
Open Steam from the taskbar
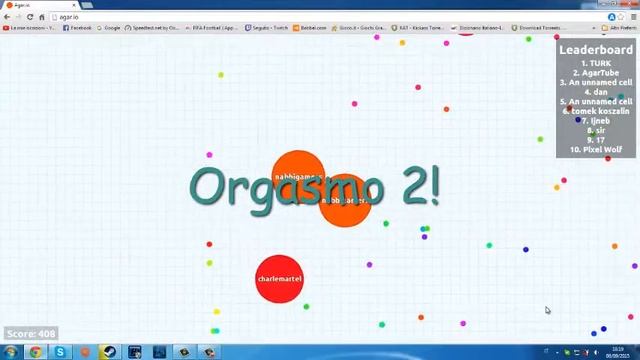coord(109,352)
